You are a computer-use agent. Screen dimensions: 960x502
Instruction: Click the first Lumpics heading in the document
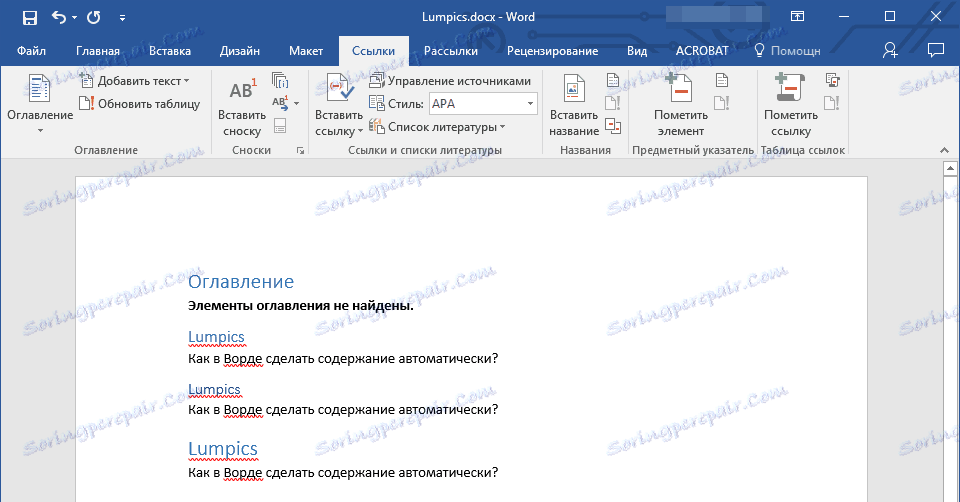pos(216,337)
